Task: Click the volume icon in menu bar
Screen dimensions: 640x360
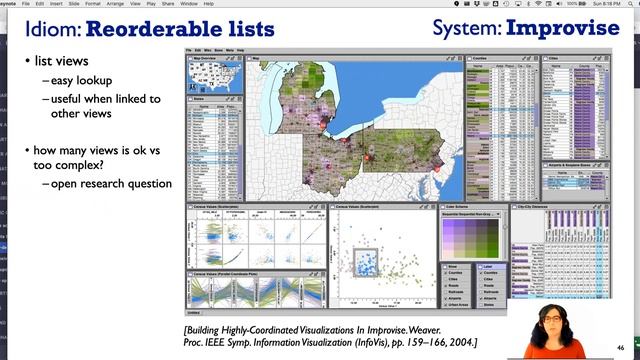Action: coord(559,3)
